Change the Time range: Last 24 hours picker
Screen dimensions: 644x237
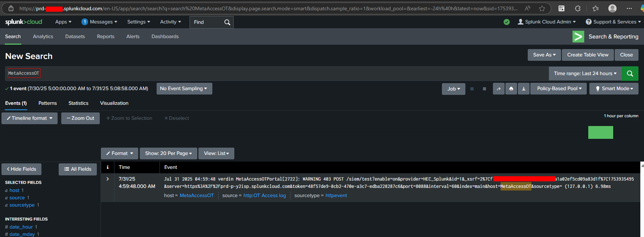coord(585,74)
